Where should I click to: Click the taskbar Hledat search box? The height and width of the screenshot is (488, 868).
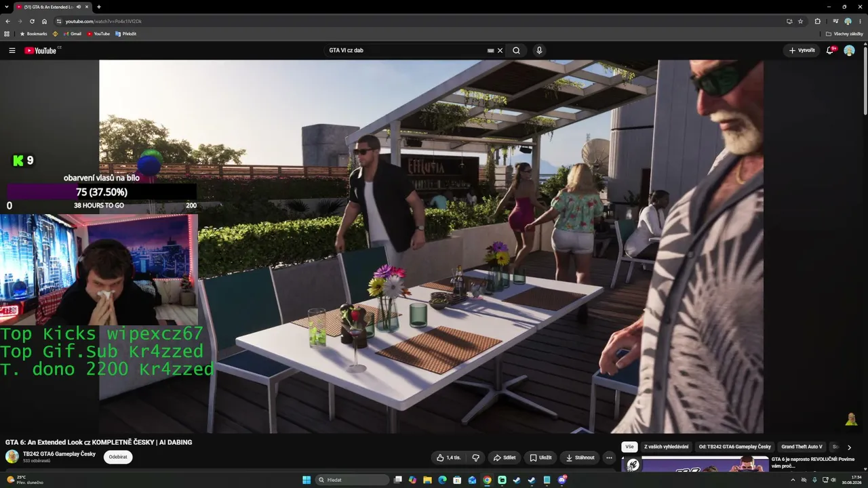point(353,480)
